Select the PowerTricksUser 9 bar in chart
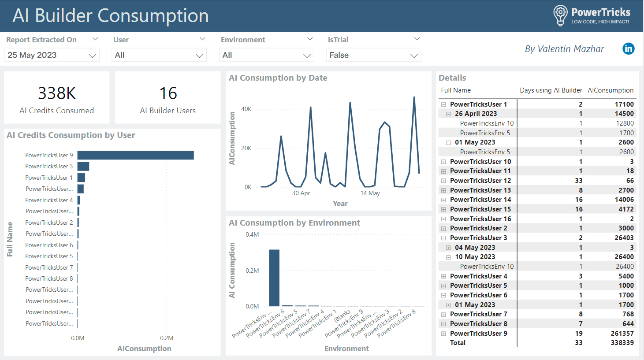 (x=136, y=155)
